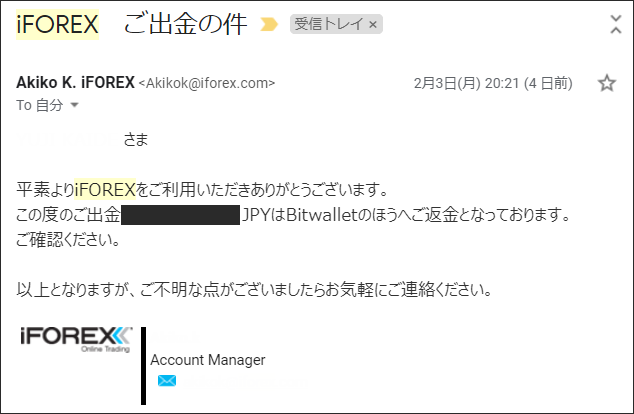This screenshot has height=414, width=634.
Task: Click highlighted iFOREX in body greeting
Action: pos(105,189)
